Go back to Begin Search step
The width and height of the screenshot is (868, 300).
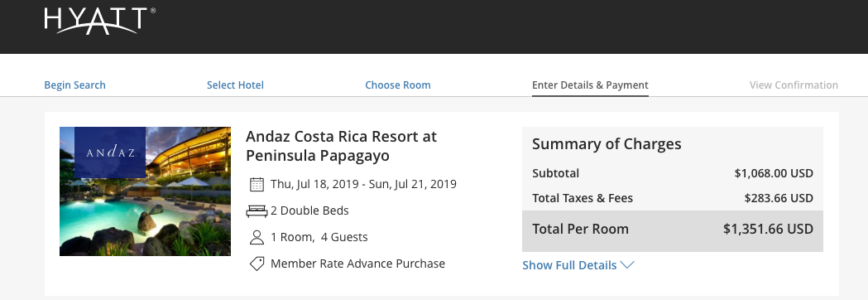pos(74,85)
